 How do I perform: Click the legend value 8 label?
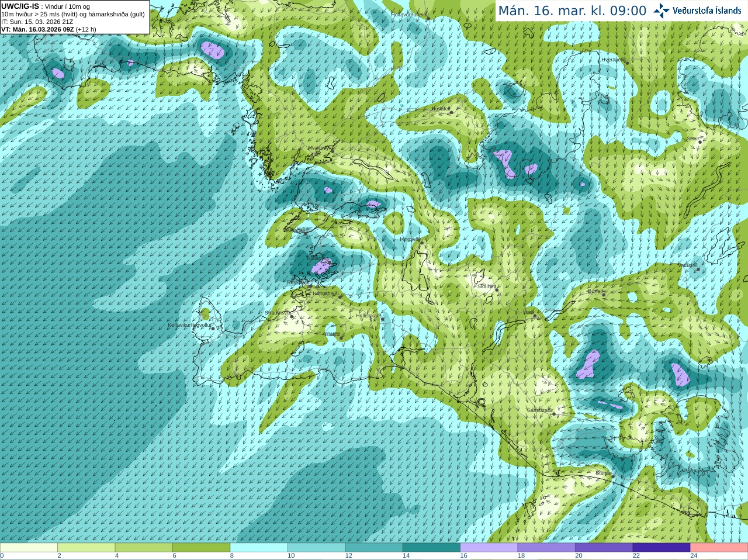[x=232, y=556]
